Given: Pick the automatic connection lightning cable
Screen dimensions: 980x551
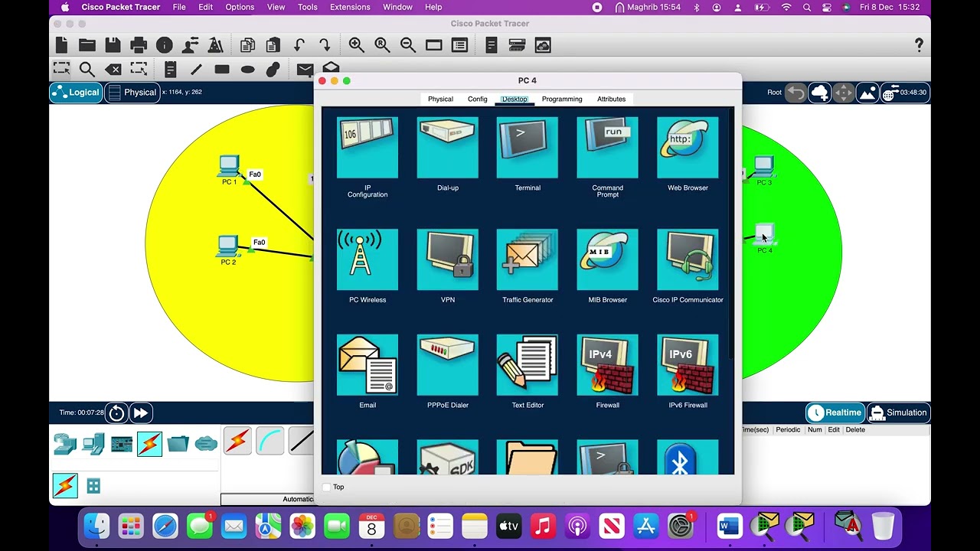Looking at the screenshot, I should pos(237,442).
